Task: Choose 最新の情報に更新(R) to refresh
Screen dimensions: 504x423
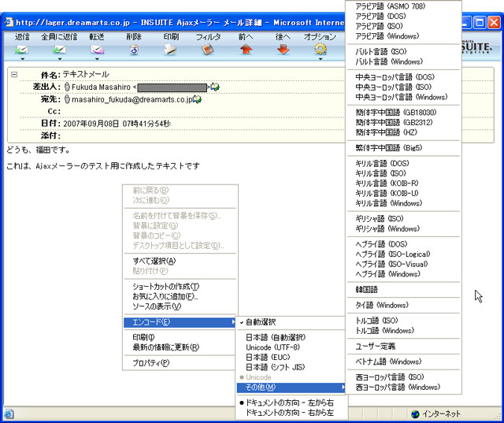Action: click(165, 347)
